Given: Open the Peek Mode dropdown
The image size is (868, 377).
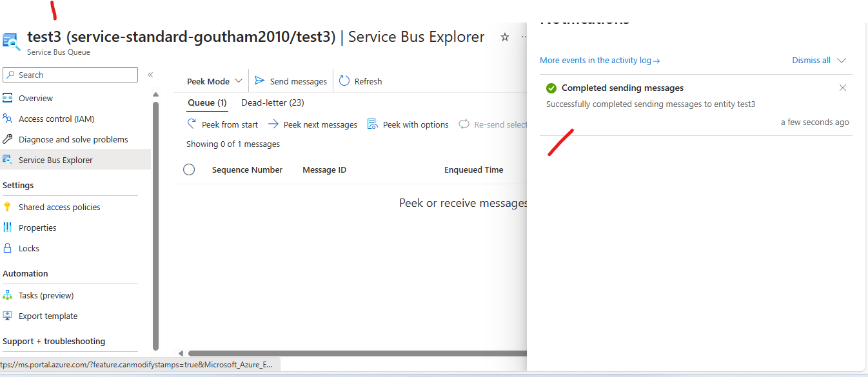Looking at the screenshot, I should coord(213,81).
